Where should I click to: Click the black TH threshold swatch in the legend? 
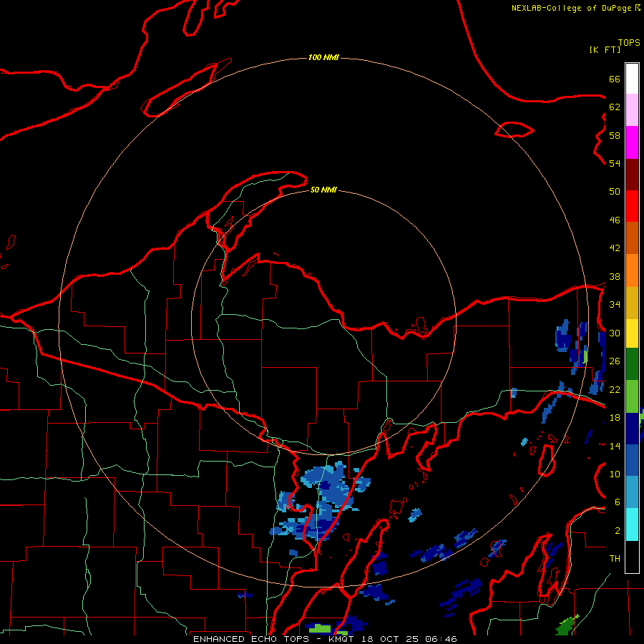[632, 557]
